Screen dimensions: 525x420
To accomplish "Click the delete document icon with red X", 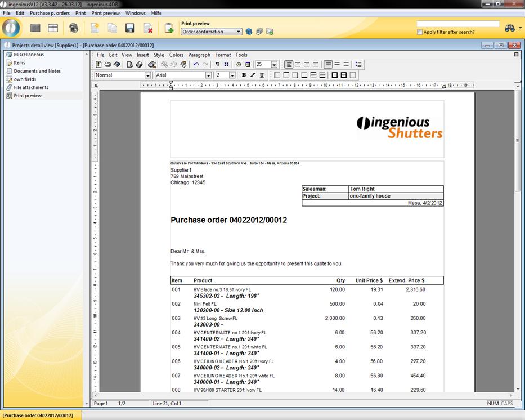I will tap(148, 28).
